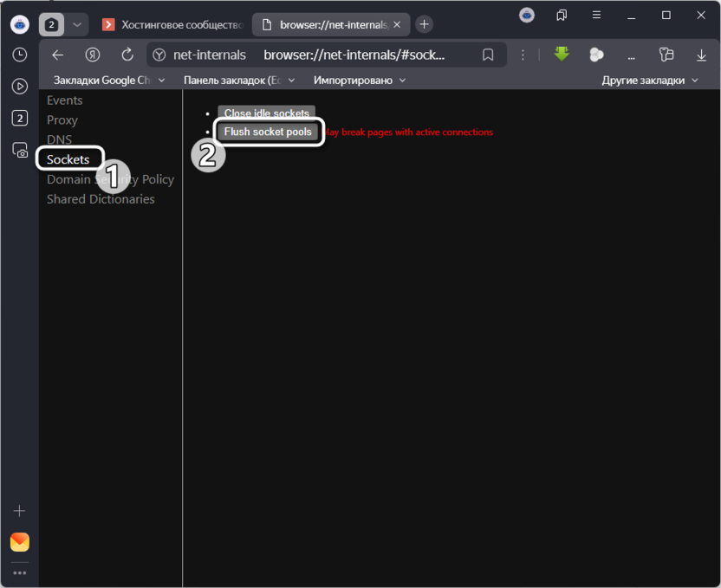The width and height of the screenshot is (721, 588).
Task: Expand Закладки Google Ch bookmarks folder
Action: [109, 81]
